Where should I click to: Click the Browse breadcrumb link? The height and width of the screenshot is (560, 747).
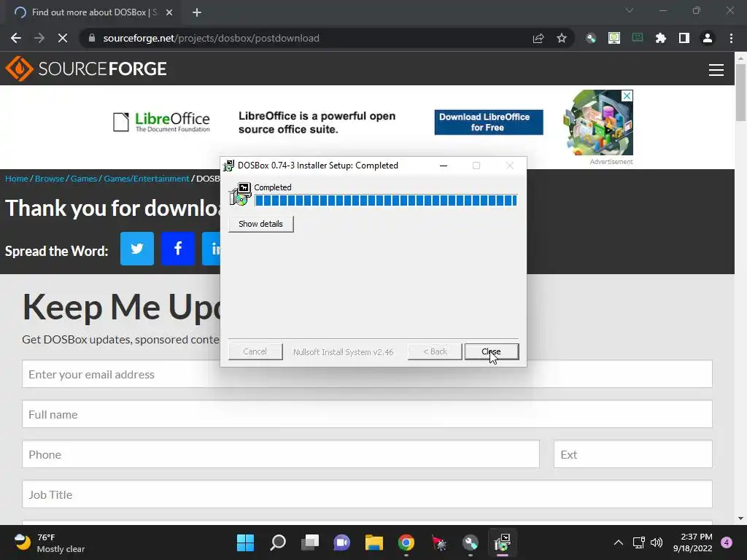(50, 179)
